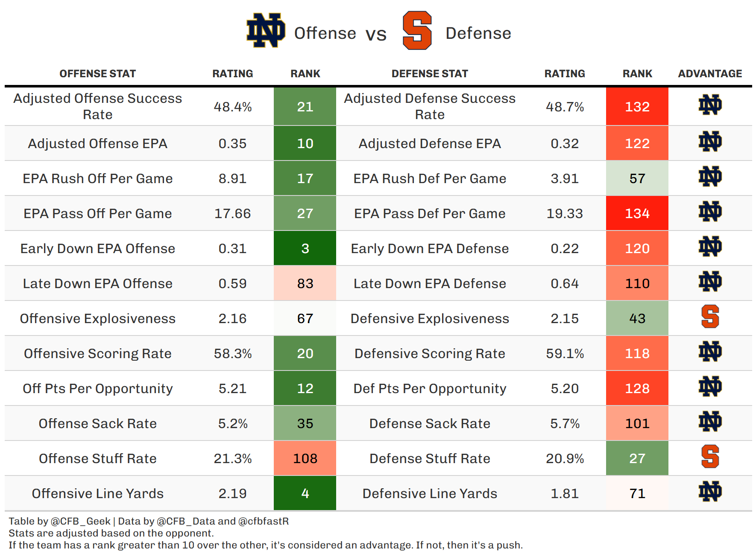This screenshot has width=756, height=560.
Task: Click Syracuse advantage icon for Defensive Explosiveness
Action: click(x=710, y=317)
